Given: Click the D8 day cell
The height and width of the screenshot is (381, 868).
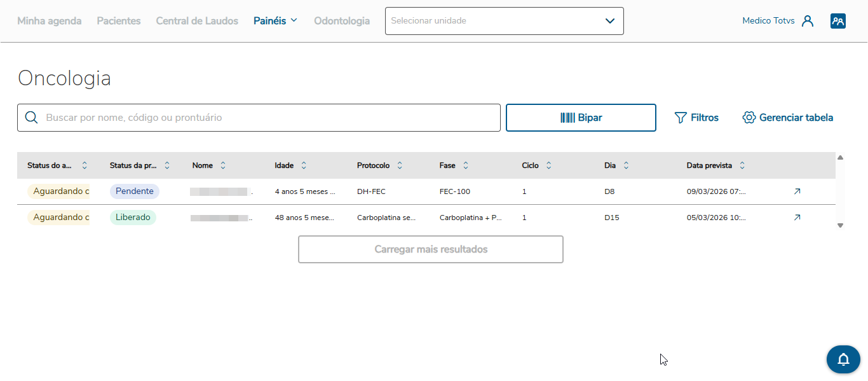Looking at the screenshot, I should (609, 191).
